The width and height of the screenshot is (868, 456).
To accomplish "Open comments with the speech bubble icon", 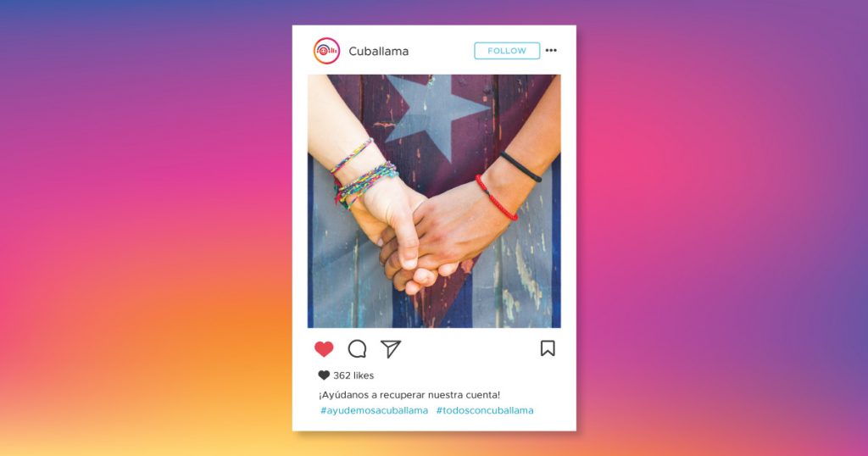I will click(x=357, y=348).
